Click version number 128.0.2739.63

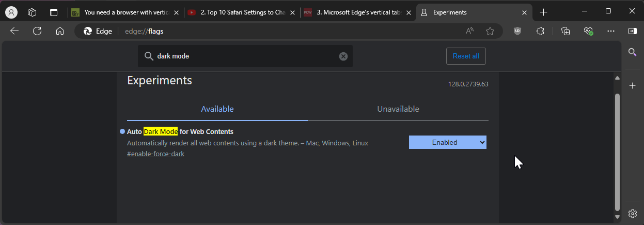(x=468, y=84)
